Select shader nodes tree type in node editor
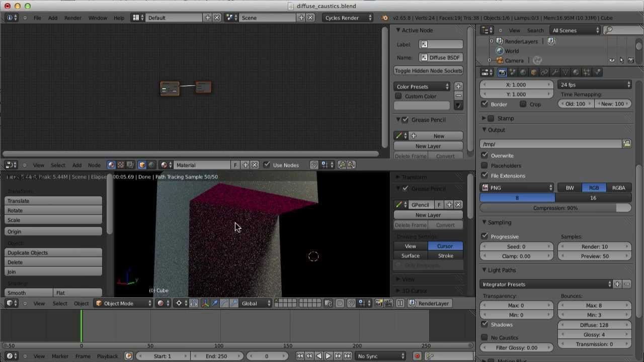Image resolution: width=644 pixels, height=362 pixels. coord(111,165)
